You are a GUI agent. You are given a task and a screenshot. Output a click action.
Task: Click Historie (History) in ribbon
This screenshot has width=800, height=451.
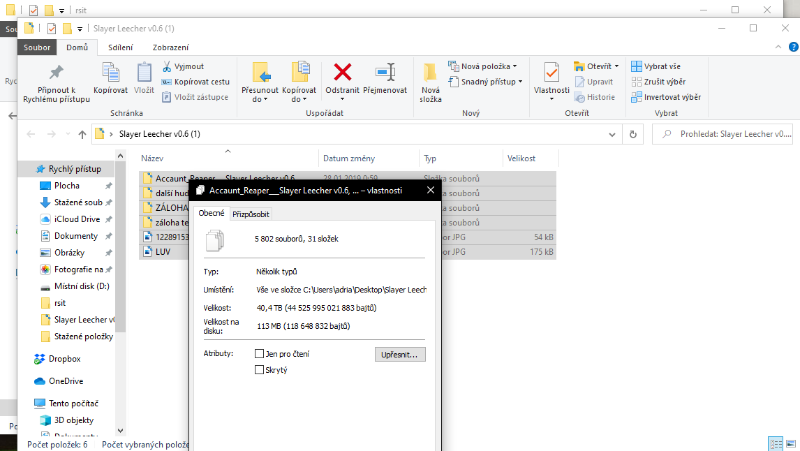click(594, 97)
